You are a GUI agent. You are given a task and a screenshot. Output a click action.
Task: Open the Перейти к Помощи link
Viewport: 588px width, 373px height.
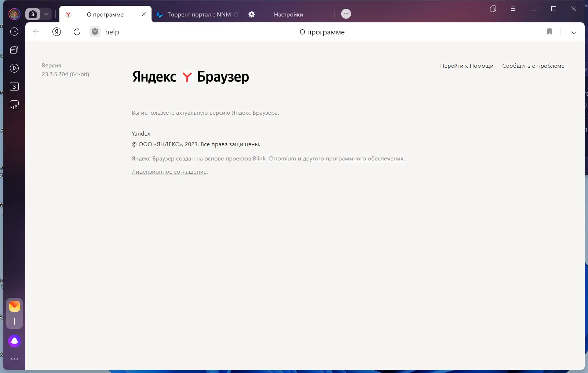click(467, 66)
